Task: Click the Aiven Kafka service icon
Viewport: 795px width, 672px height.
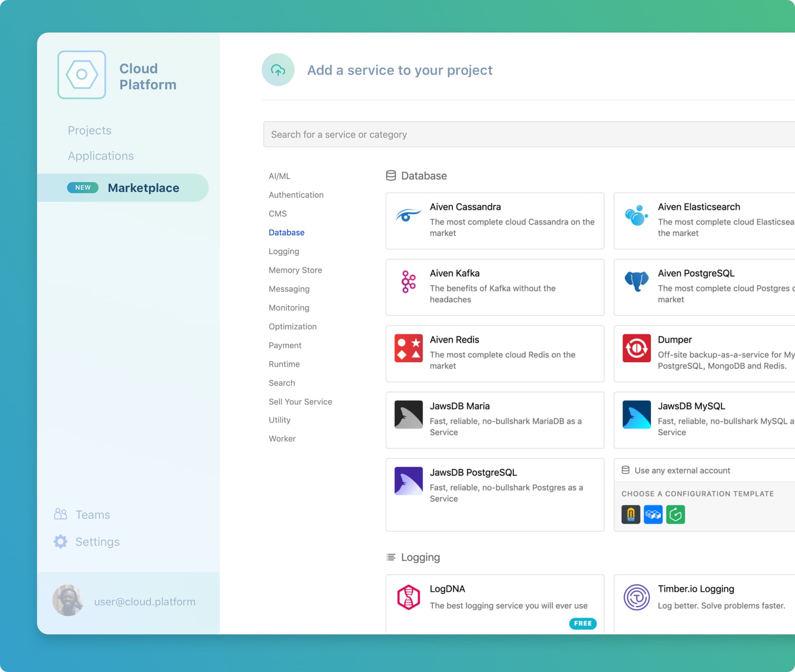Action: pyautogui.click(x=408, y=281)
